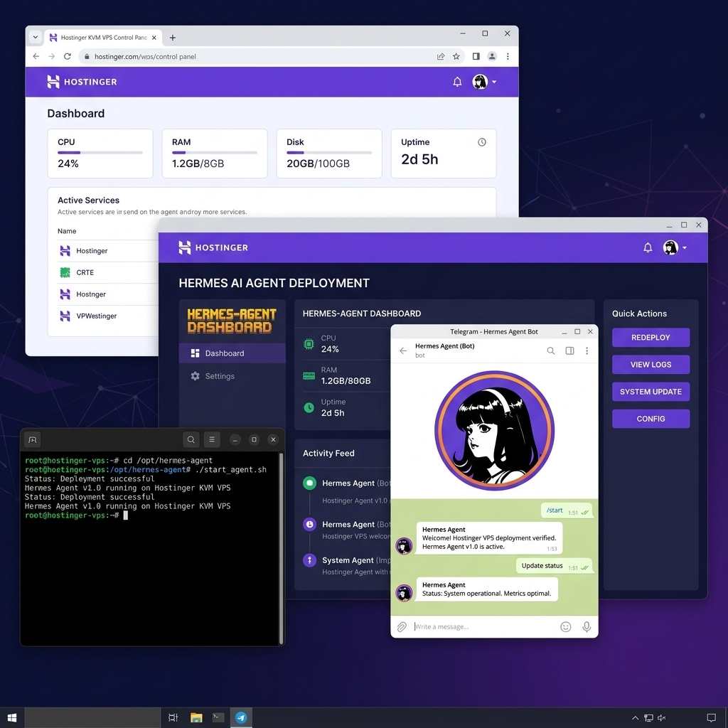The image size is (728, 728).
Task: Open the browser three-dot menu
Action: coord(508,56)
